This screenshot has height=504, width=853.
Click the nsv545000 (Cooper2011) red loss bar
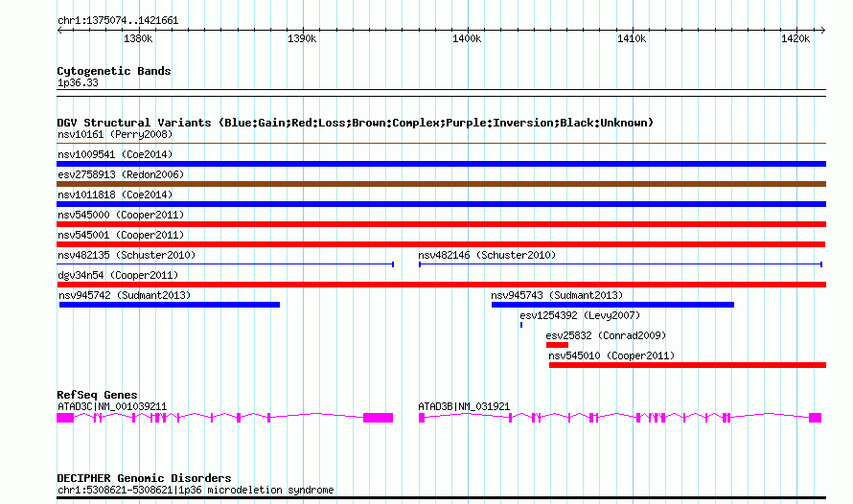click(441, 224)
